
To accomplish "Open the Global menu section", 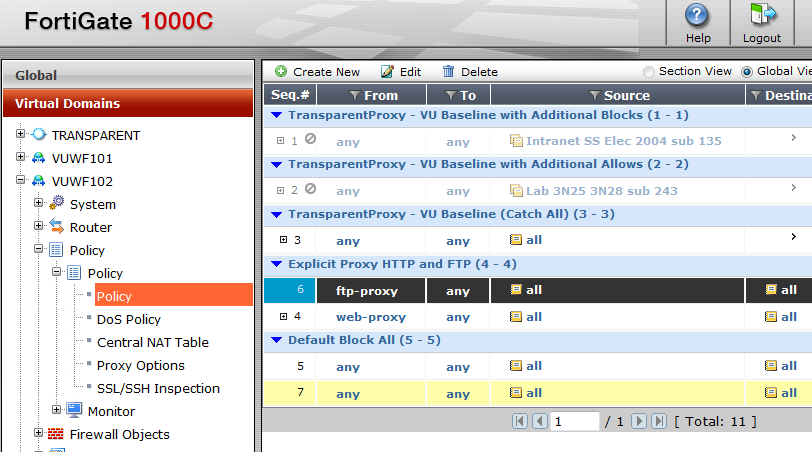I will [128, 75].
